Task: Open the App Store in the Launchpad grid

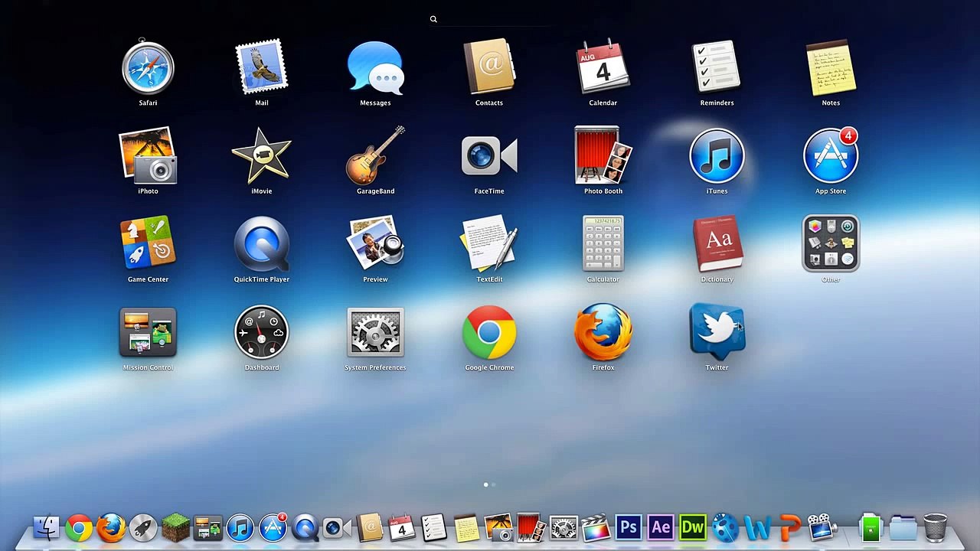Action: click(x=831, y=156)
